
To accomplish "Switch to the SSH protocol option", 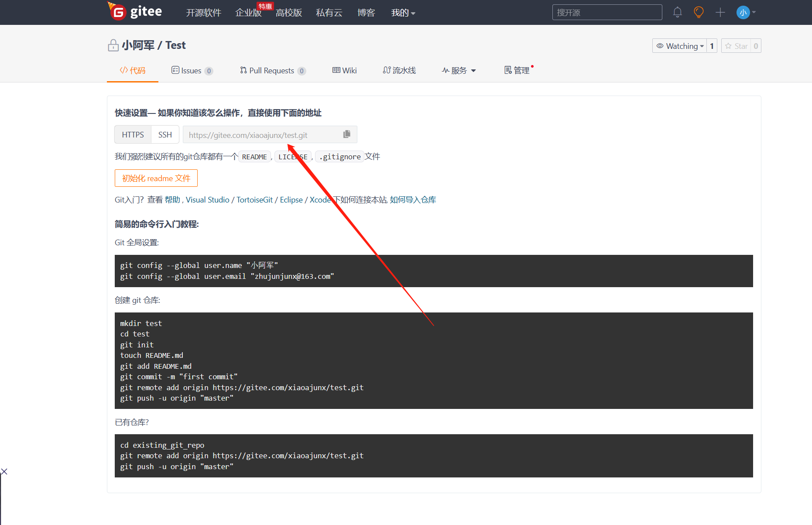I will [x=164, y=134].
